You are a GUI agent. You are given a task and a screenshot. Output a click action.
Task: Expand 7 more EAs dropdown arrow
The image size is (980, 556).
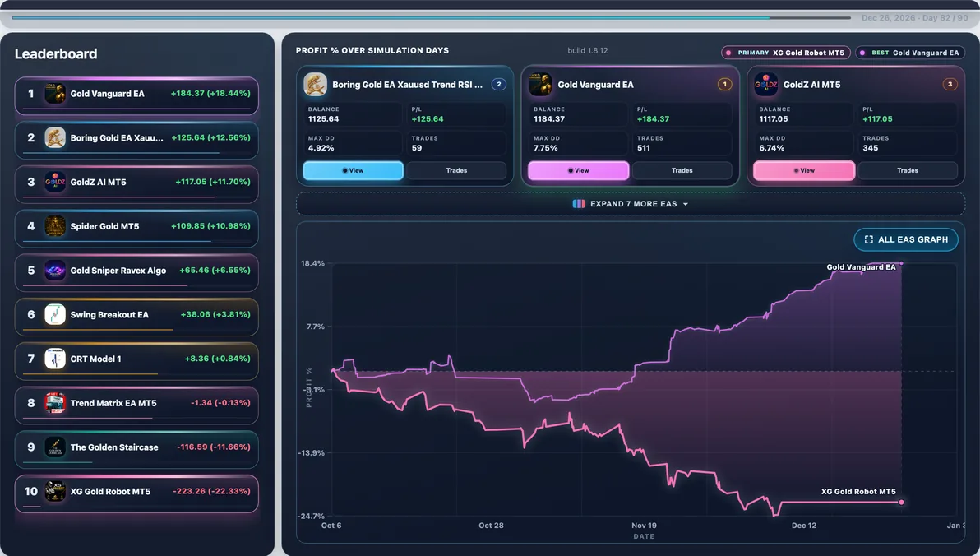pyautogui.click(x=686, y=205)
